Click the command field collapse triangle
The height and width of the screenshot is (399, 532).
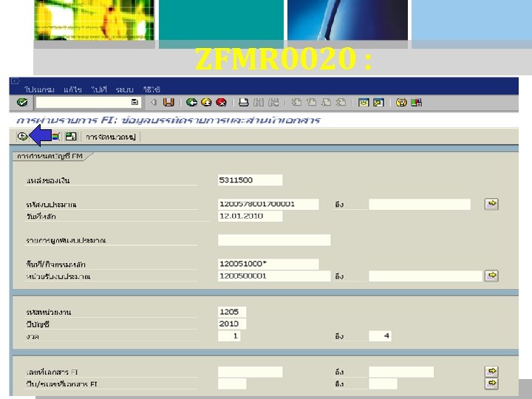154,102
